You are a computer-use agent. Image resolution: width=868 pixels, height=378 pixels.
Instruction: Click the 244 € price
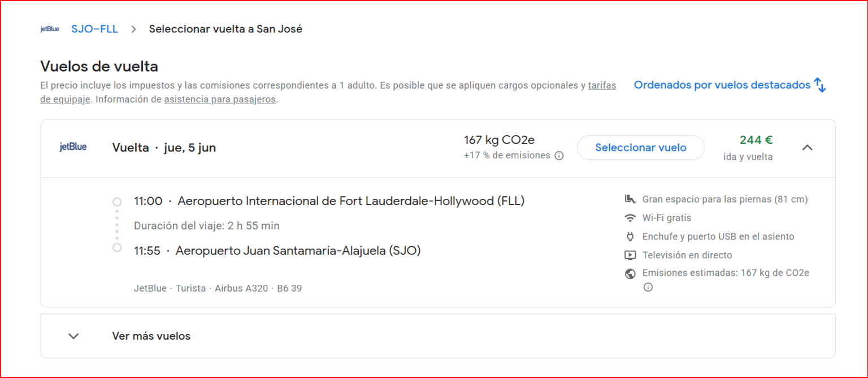756,140
